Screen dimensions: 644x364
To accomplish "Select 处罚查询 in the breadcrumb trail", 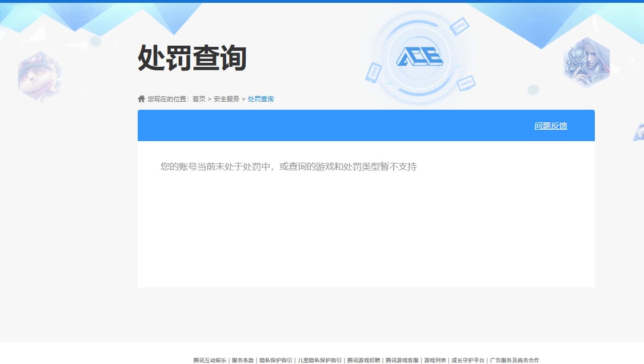I will point(261,98).
